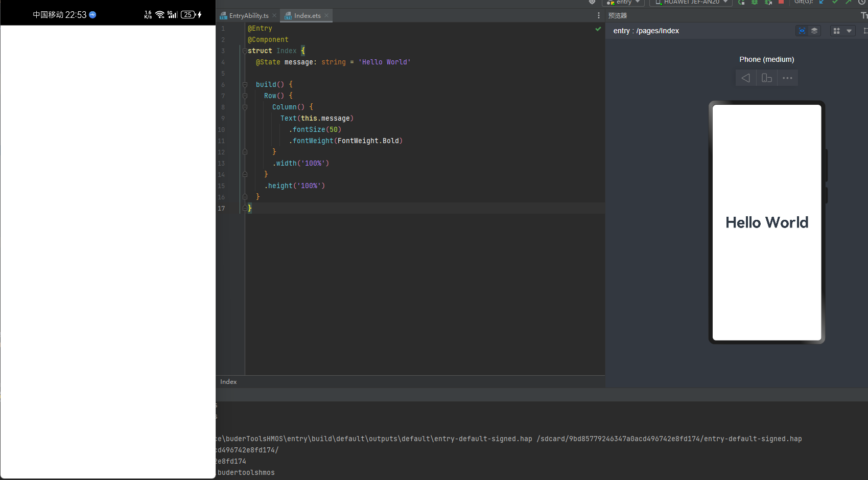
Task: Click the green debug bug icon
Action: click(755, 3)
